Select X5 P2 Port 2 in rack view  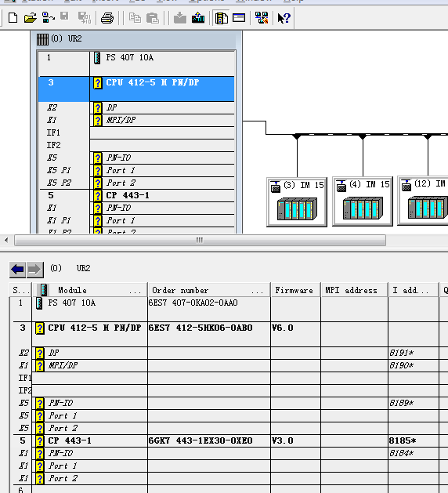tap(136, 183)
